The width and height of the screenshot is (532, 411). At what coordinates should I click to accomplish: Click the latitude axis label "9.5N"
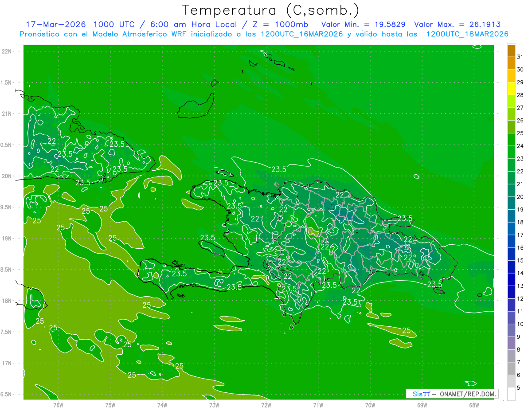click(7, 207)
